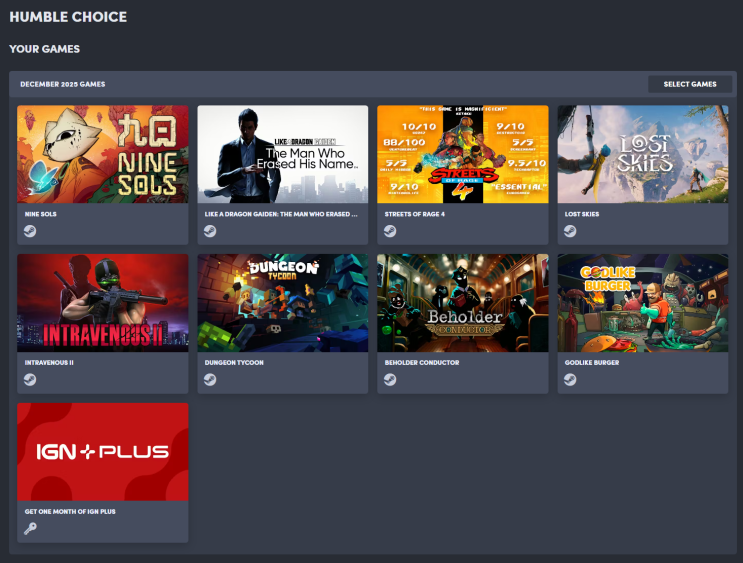This screenshot has height=563, width=743.
Task: Click the Steam icon under Like a Dragon Gaiden
Action: [x=210, y=231]
